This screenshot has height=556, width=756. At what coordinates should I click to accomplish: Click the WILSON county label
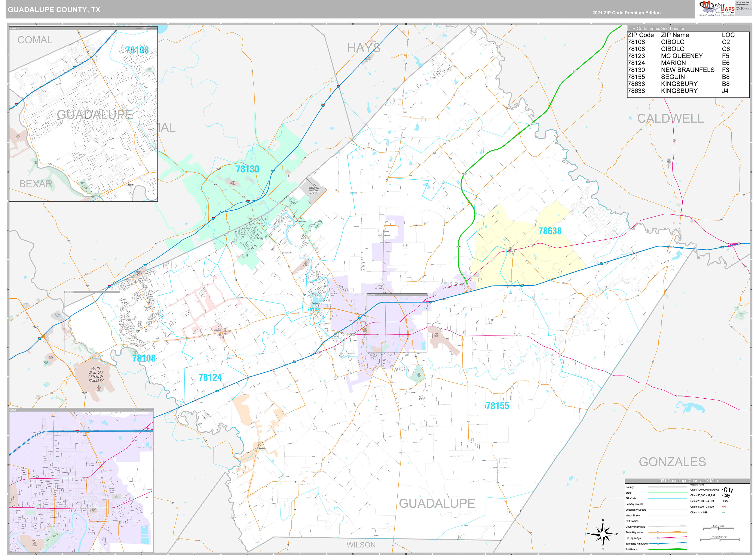coord(361,545)
